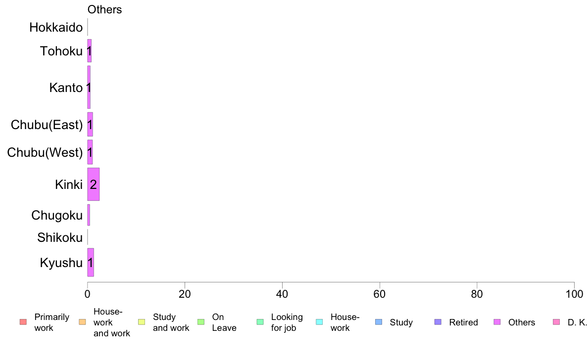Select the Housework and work legend swatch
This screenshot has height=364, width=588.
pos(83,322)
